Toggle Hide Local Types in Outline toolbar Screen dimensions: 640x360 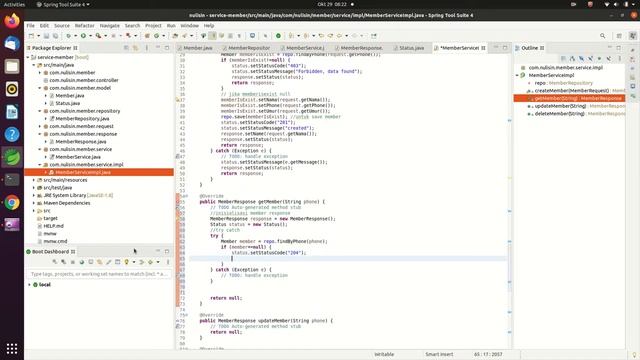pyautogui.click(x=609, y=59)
